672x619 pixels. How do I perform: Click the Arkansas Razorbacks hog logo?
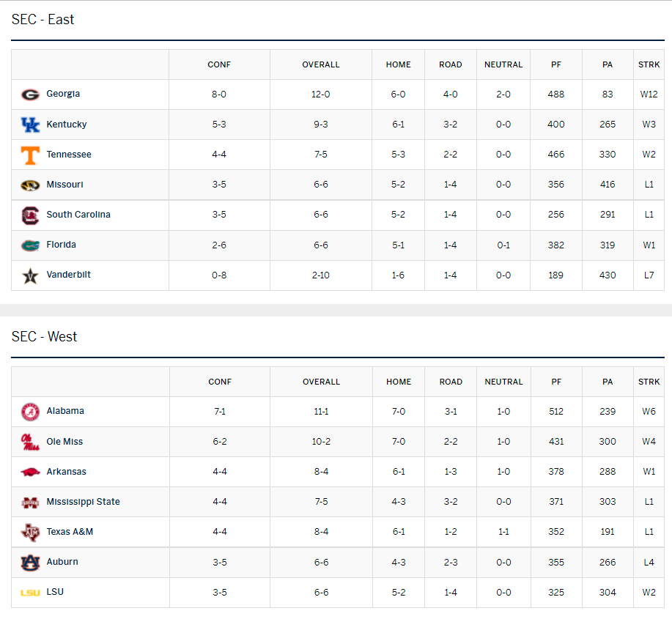click(x=30, y=472)
